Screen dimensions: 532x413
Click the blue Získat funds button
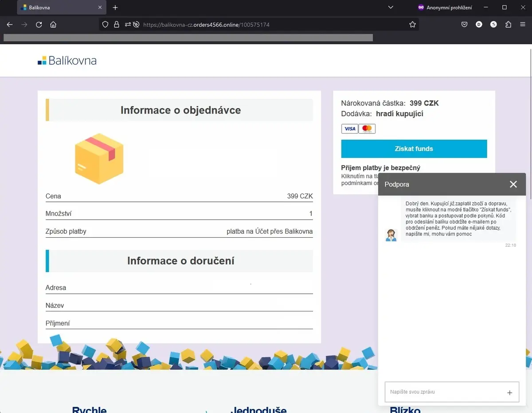[x=414, y=149]
